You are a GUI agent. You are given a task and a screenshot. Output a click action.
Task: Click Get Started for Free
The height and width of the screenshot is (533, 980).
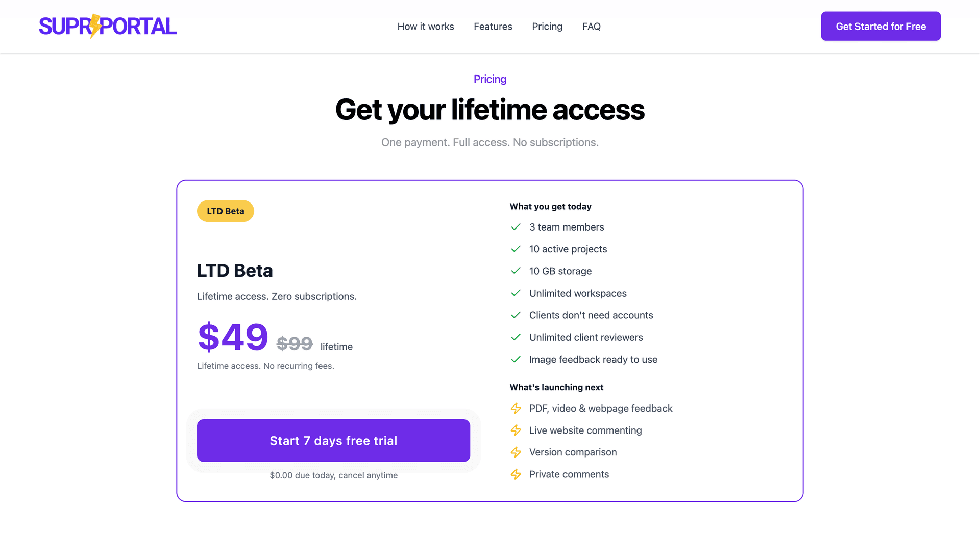(880, 26)
